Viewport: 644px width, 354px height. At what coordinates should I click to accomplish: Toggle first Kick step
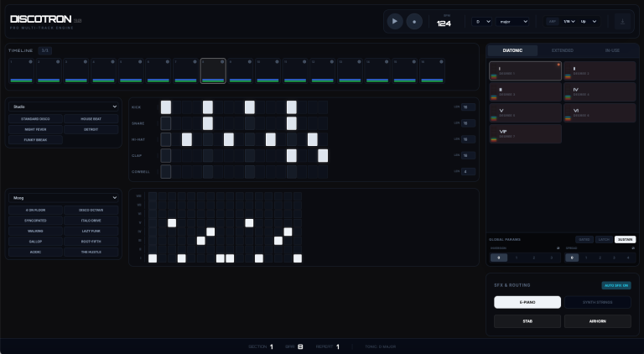[x=166, y=107]
